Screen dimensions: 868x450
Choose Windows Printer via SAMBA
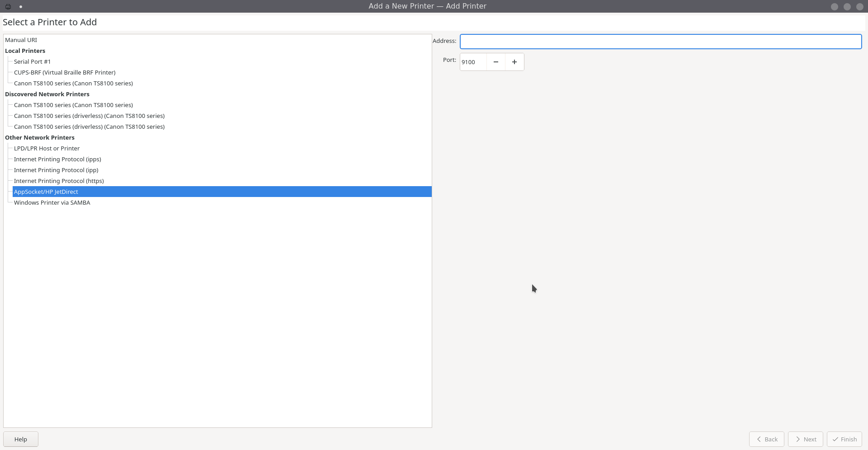222,202
